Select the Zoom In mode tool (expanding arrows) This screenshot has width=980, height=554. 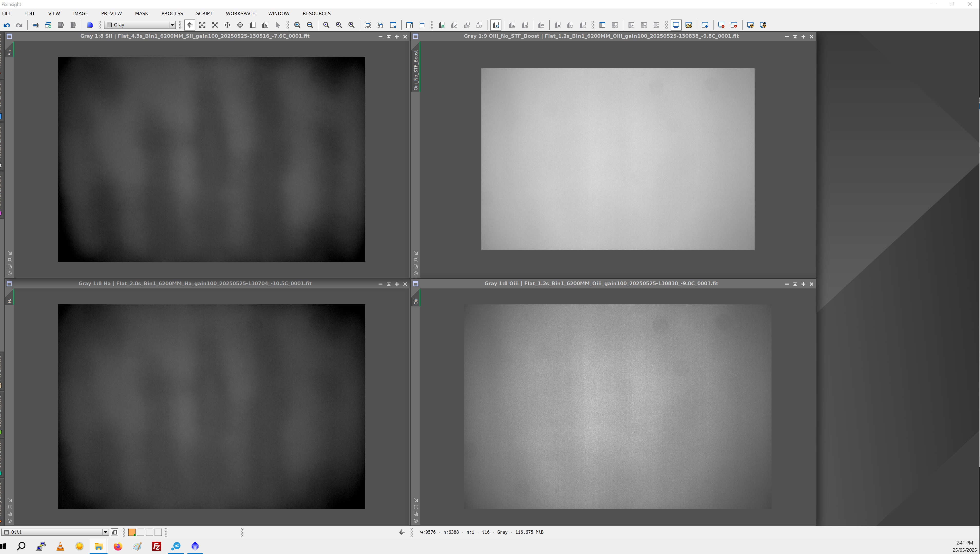coord(202,25)
